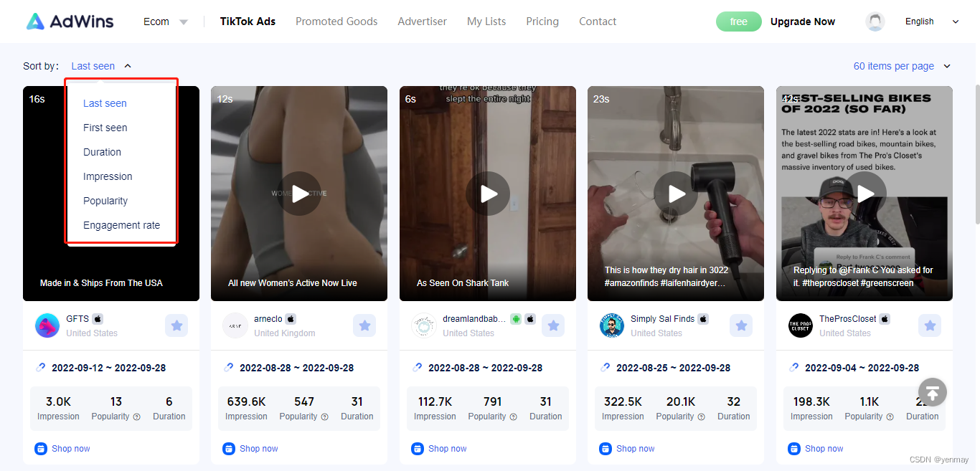The width and height of the screenshot is (980, 471).
Task: Open the English language dropdown
Action: click(x=932, y=22)
